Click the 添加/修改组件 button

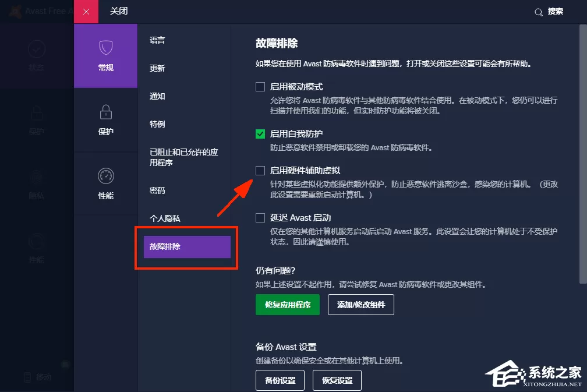tap(361, 305)
